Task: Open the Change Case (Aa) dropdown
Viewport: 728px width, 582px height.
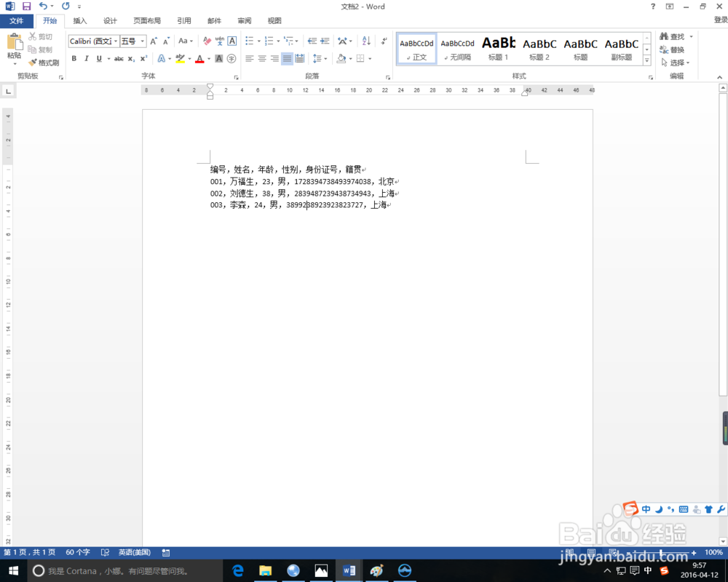Action: pyautogui.click(x=186, y=41)
